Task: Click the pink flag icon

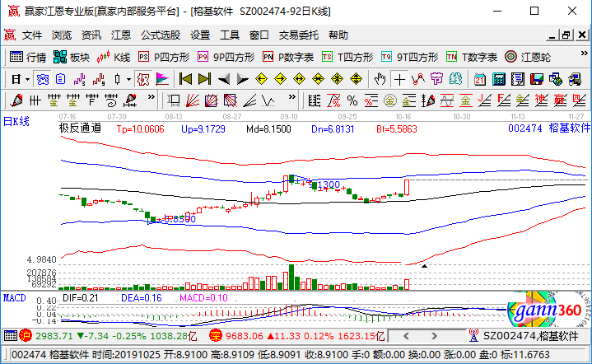Action: [162, 80]
